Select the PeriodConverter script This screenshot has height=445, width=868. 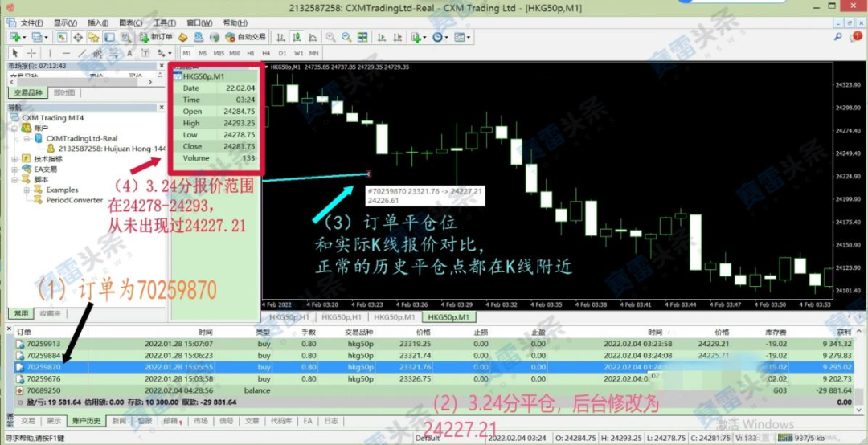74,200
